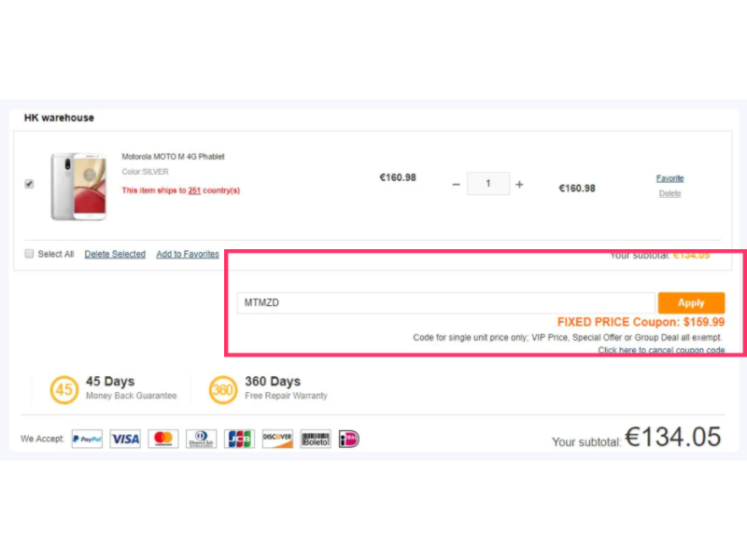
Task: Click the VISA card icon
Action: [x=125, y=439]
